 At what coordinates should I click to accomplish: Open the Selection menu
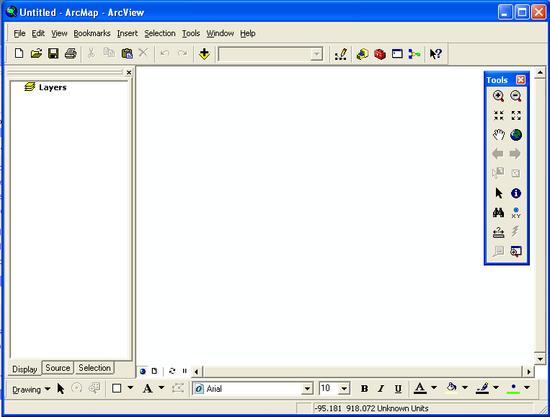point(160,33)
